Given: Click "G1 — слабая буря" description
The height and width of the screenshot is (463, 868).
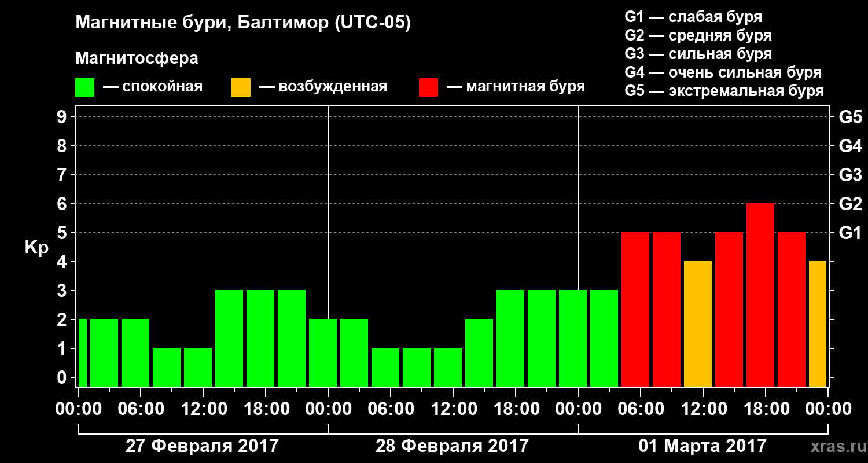Looking at the screenshot, I should 693,17.
